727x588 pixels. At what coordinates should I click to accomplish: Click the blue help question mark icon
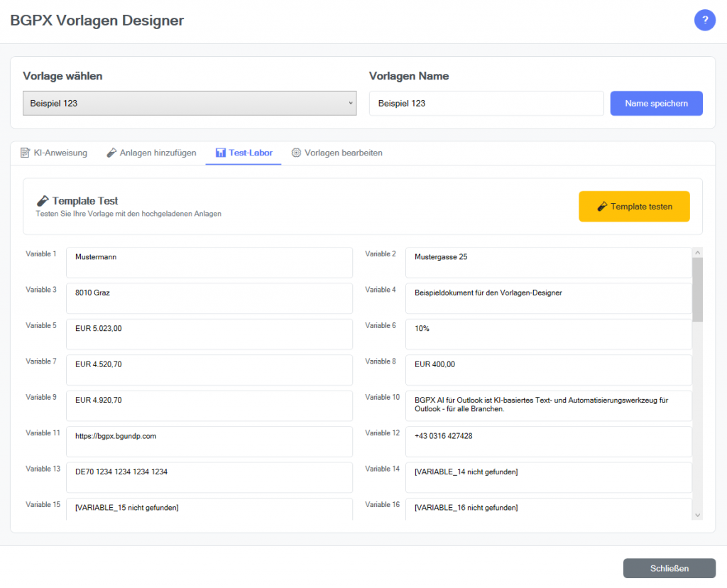point(704,21)
